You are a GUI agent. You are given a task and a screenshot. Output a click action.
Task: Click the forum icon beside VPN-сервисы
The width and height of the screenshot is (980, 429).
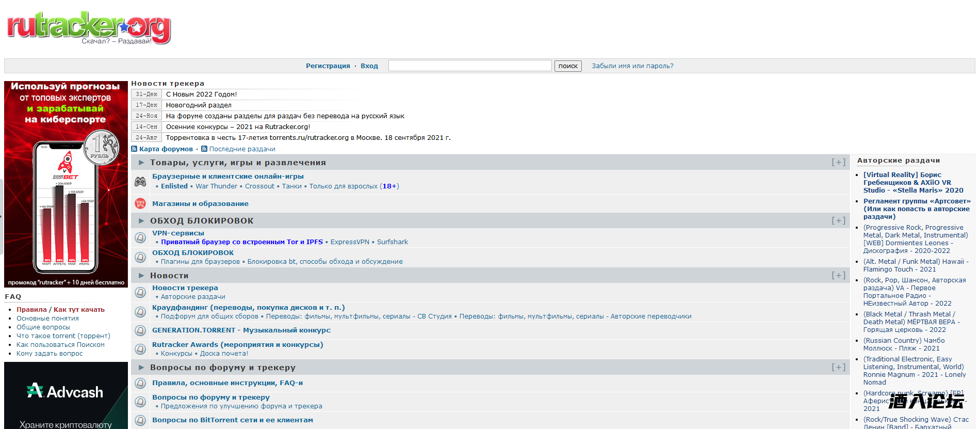click(x=140, y=237)
